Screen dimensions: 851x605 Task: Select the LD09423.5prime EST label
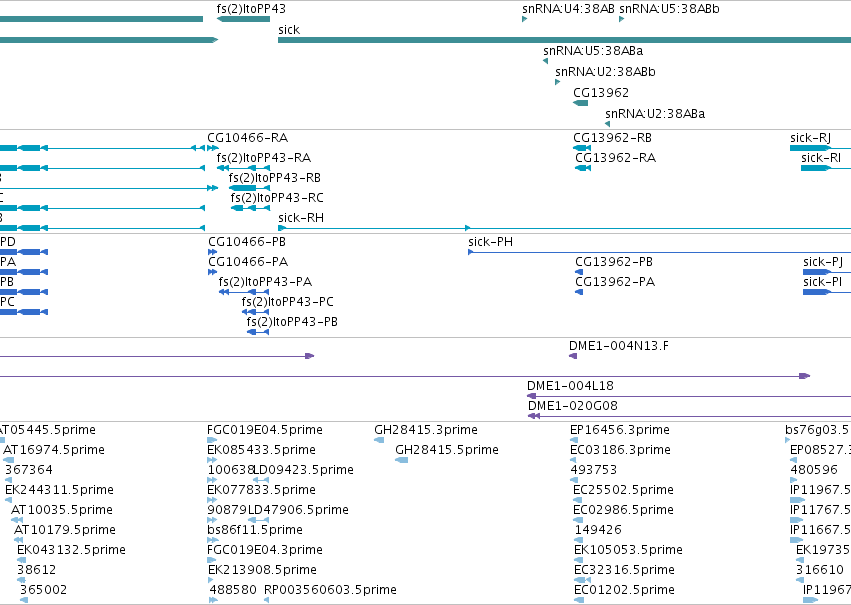304,470
